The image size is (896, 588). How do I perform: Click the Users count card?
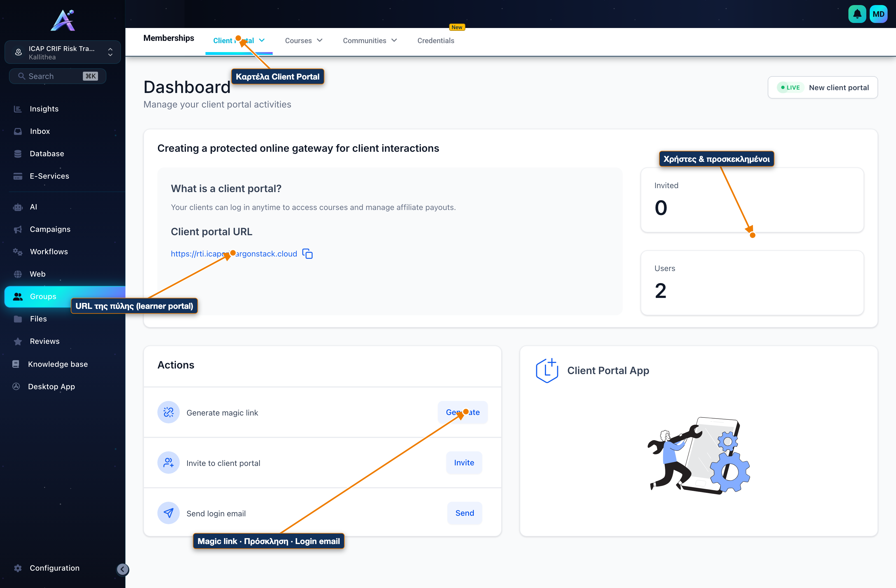(x=752, y=283)
